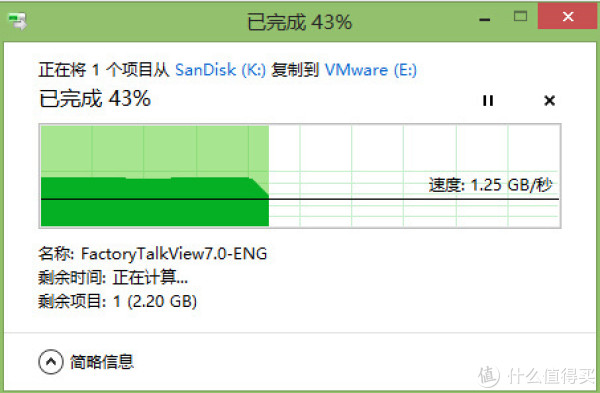Viewport: 600px width, 393px height.
Task: Minimize the copy progress window
Action: [x=485, y=19]
